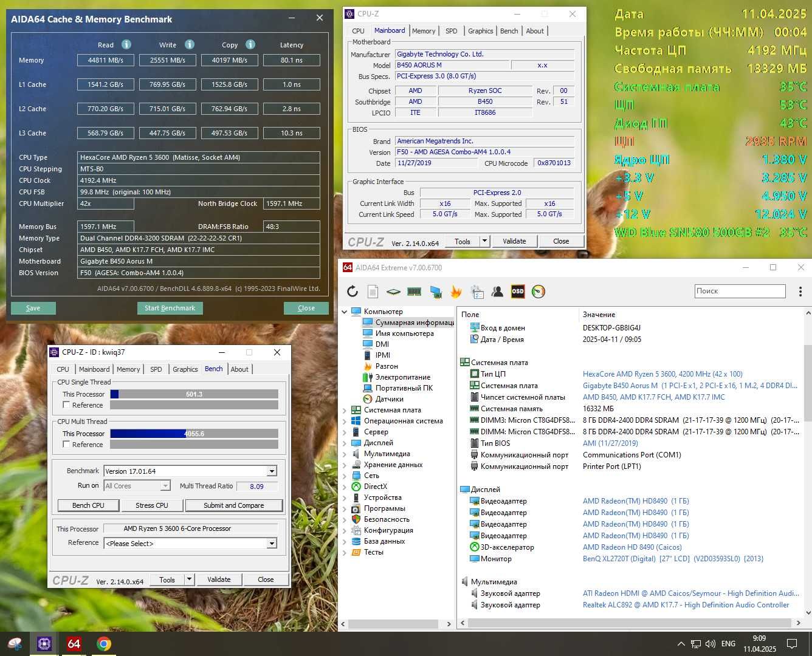
Task: Expand the Операционная система tree node
Action: click(345, 421)
